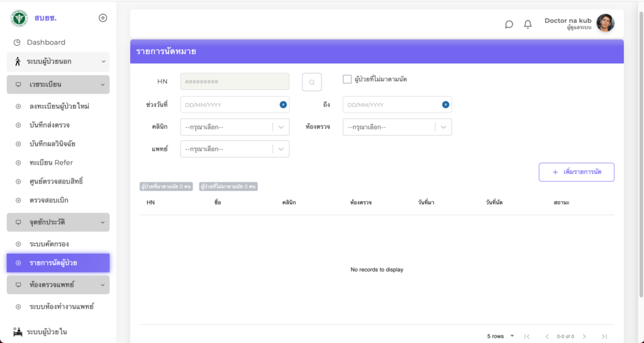Click the sidebar collapse target icon
The image size is (644, 343).
pyautogui.click(x=103, y=18)
